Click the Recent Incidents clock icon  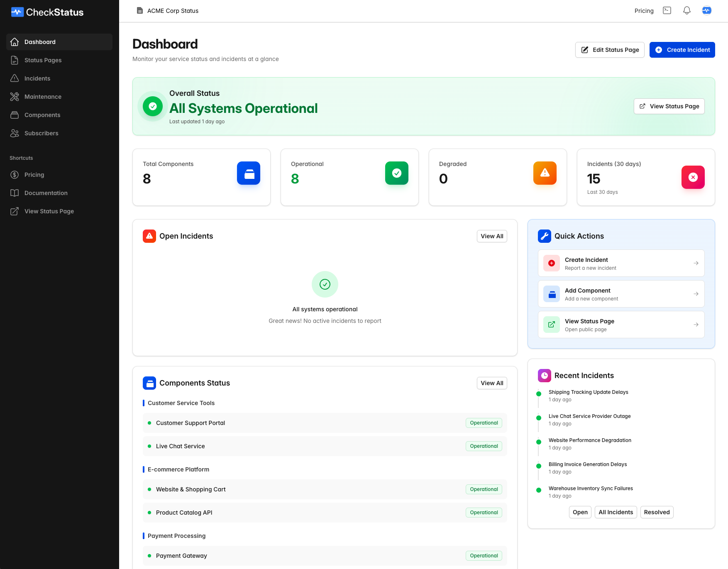[x=545, y=376]
